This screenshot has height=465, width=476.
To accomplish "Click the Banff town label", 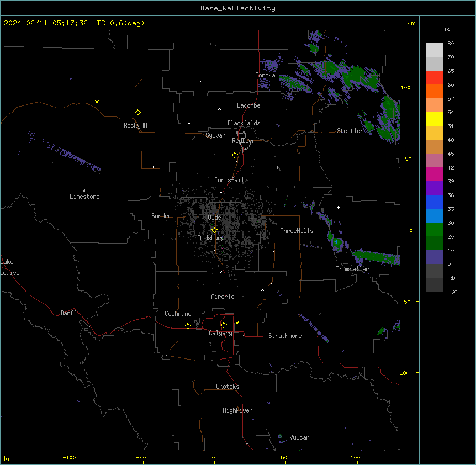I will pyautogui.click(x=68, y=313).
